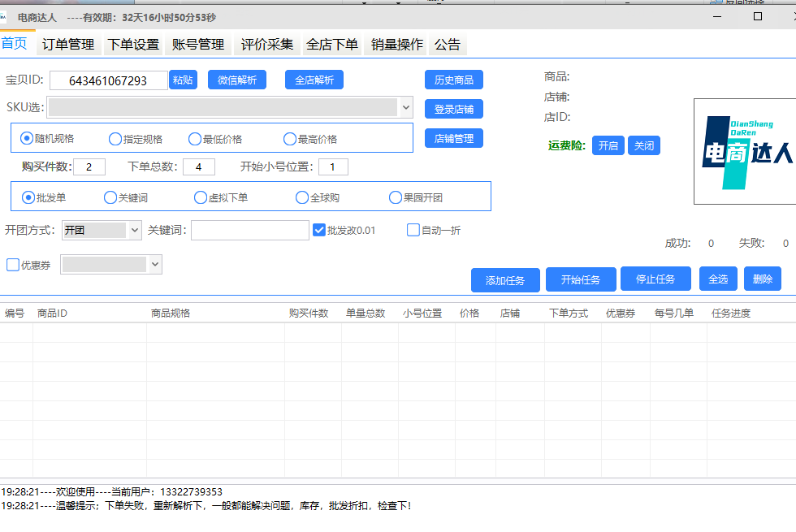
Task: Click 删除 to delete selected tasks
Action: click(x=763, y=279)
